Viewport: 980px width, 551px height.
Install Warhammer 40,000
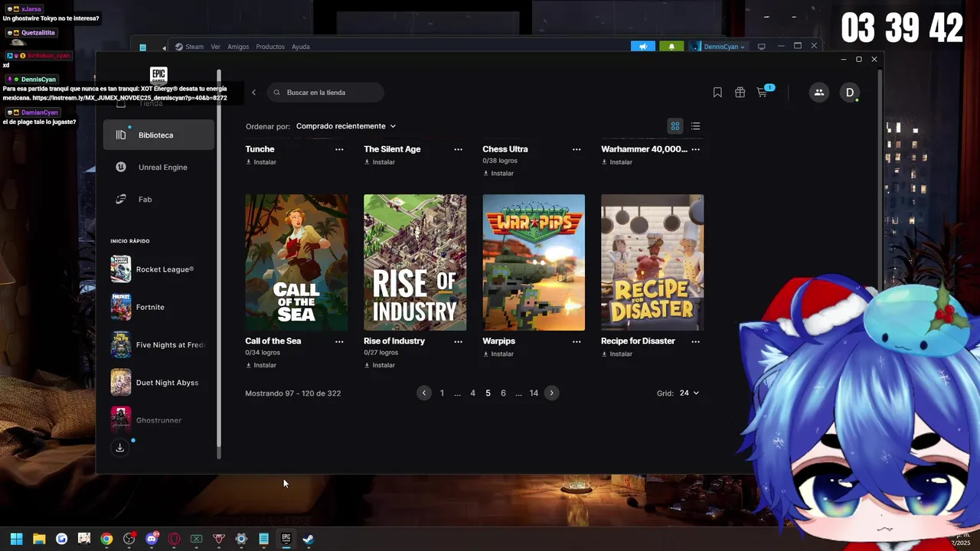(617, 162)
